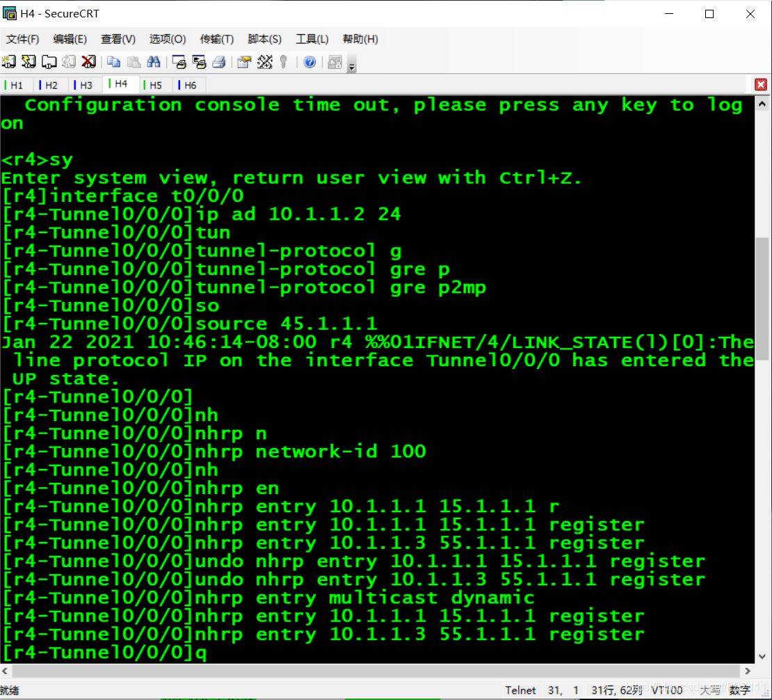Close the active tab with the red X
772x700 pixels.
(761, 84)
